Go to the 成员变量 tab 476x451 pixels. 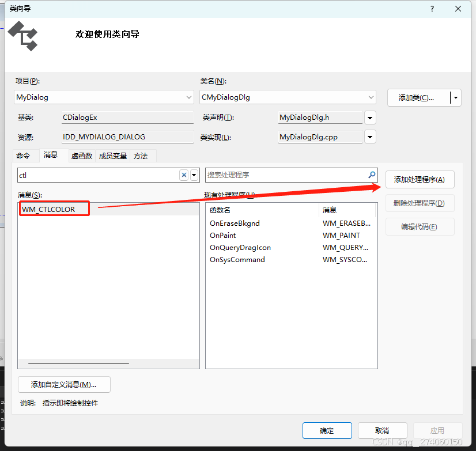click(112, 156)
